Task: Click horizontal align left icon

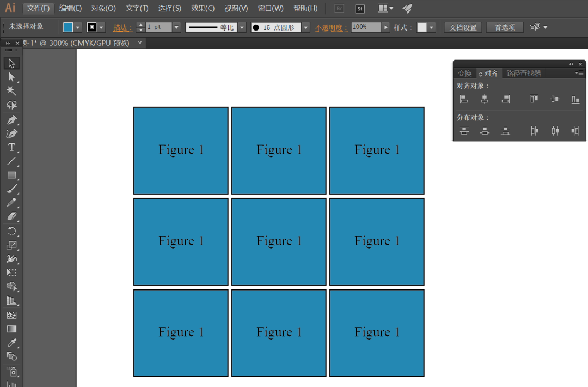Action: pos(464,99)
